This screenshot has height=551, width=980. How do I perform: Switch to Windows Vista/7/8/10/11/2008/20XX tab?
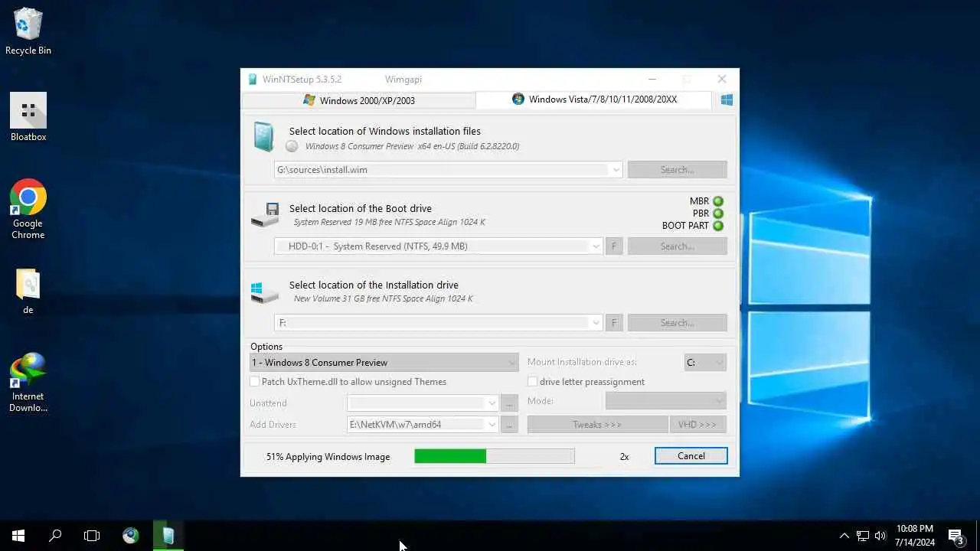594,99
